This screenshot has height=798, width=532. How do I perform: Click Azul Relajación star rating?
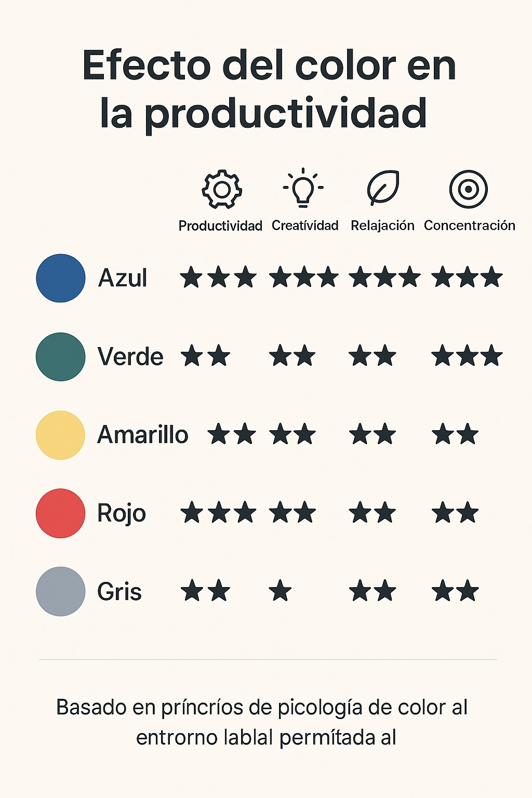385,277
